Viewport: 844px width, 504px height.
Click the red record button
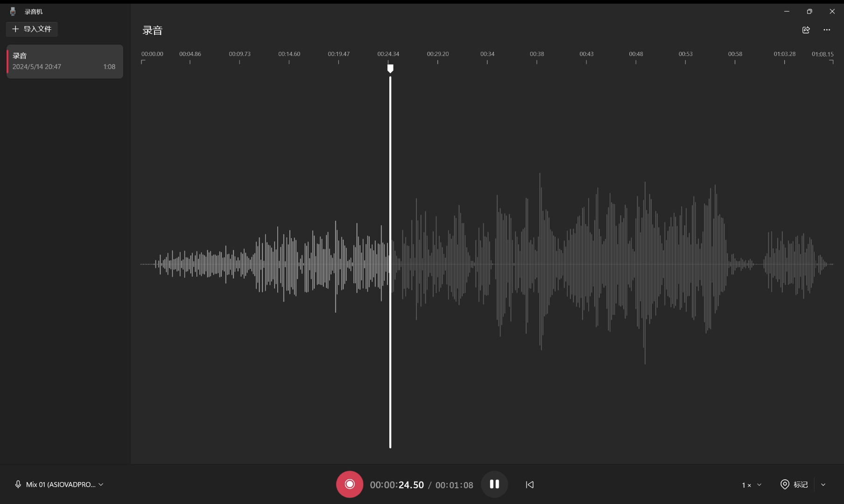tap(350, 484)
